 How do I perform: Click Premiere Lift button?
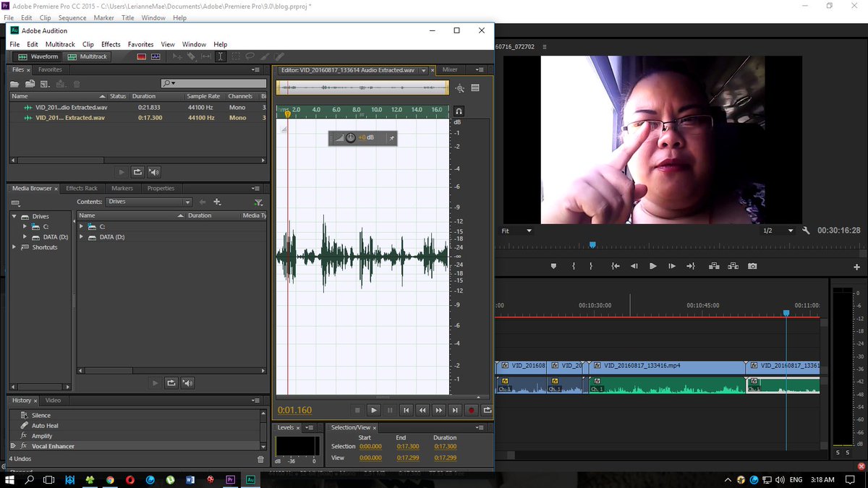coord(714,266)
